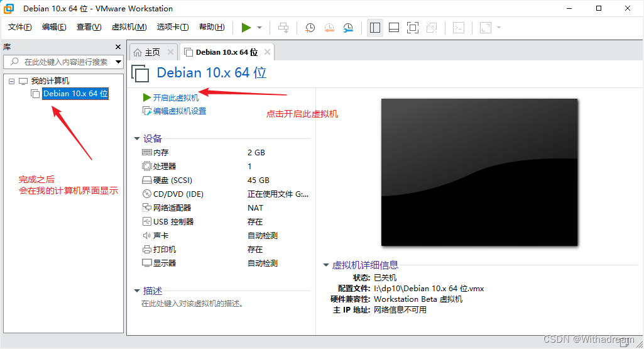This screenshot has width=644, height=349.
Task: Click the unity mode toolbar icon
Action: (x=432, y=28)
